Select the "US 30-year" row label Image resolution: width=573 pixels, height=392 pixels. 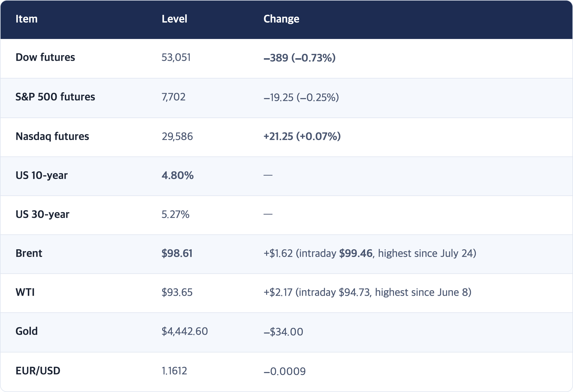pyautogui.click(x=42, y=214)
